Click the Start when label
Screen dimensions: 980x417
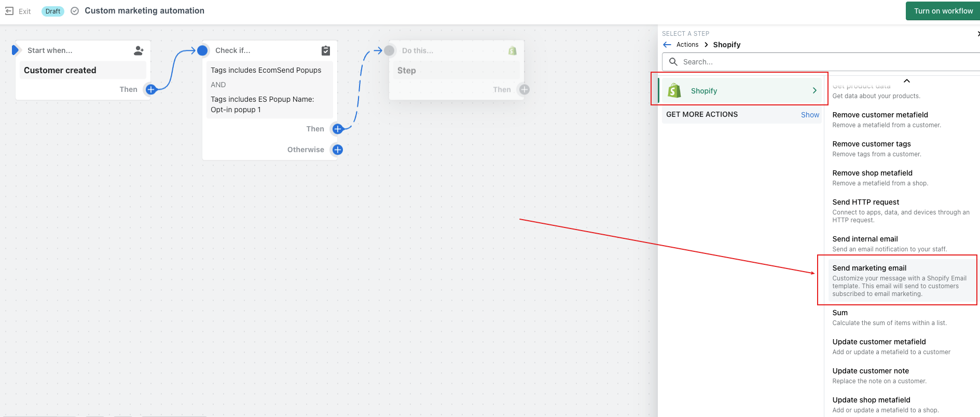(x=50, y=50)
